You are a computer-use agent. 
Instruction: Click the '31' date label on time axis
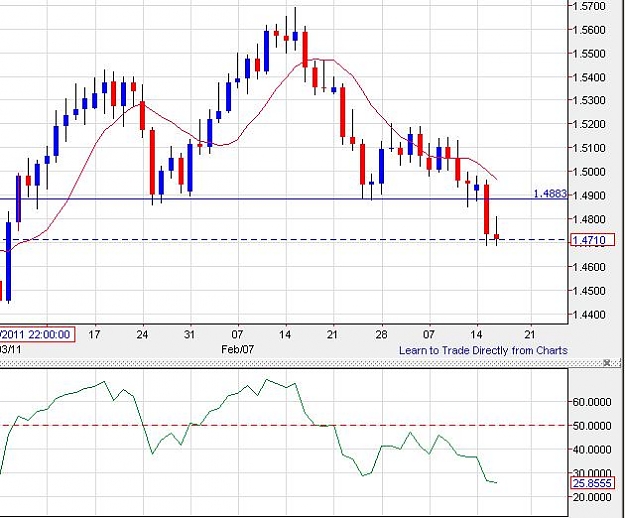[190, 334]
